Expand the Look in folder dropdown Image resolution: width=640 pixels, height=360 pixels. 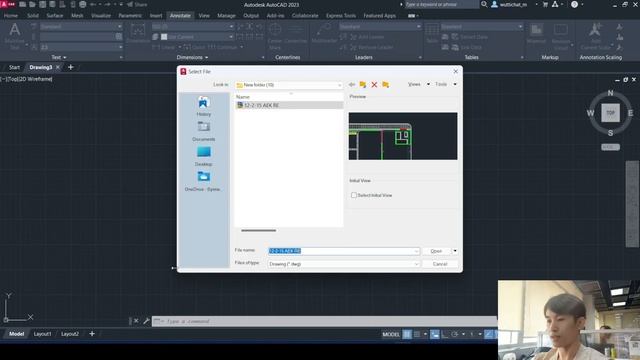tap(339, 85)
